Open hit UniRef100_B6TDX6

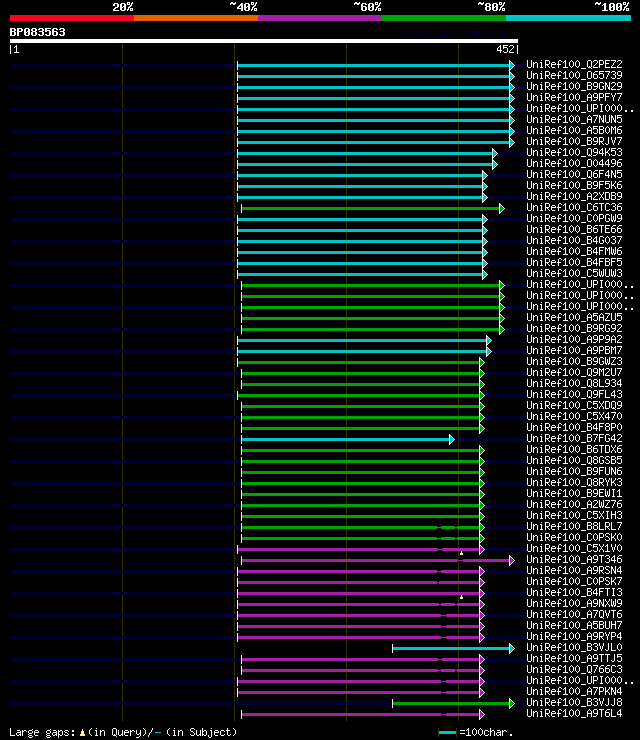point(574,450)
